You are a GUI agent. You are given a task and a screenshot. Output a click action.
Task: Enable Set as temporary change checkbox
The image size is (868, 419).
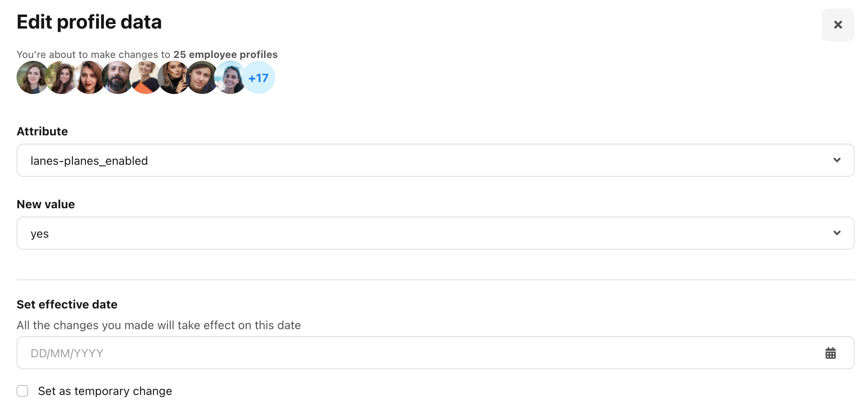[22, 391]
